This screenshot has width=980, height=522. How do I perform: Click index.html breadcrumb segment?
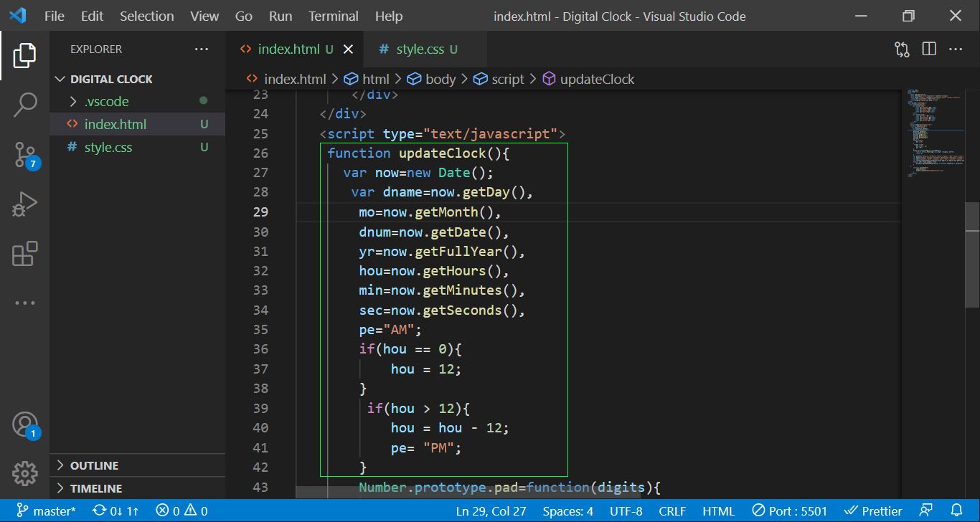coord(286,79)
